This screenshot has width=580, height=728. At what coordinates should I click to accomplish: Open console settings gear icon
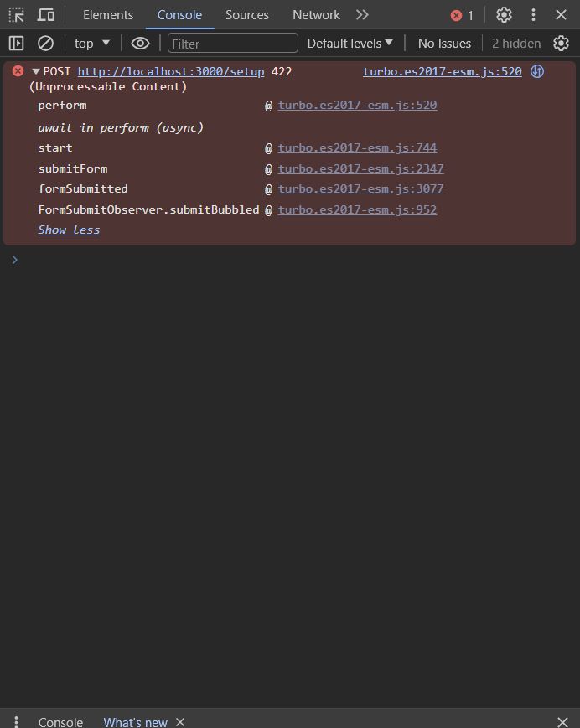561,44
